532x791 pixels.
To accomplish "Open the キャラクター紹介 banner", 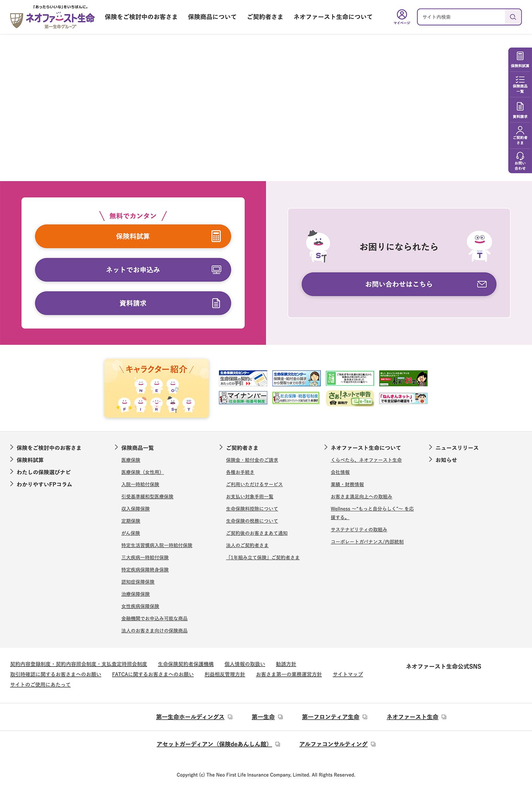I will [x=156, y=388].
